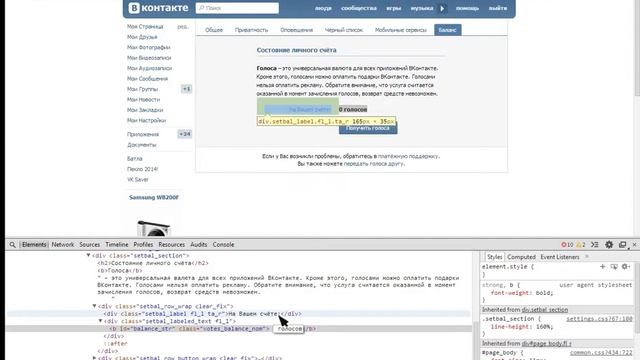Open 'Приложения' in sidebar
This screenshot has width=640, height=360.
[x=143, y=134]
